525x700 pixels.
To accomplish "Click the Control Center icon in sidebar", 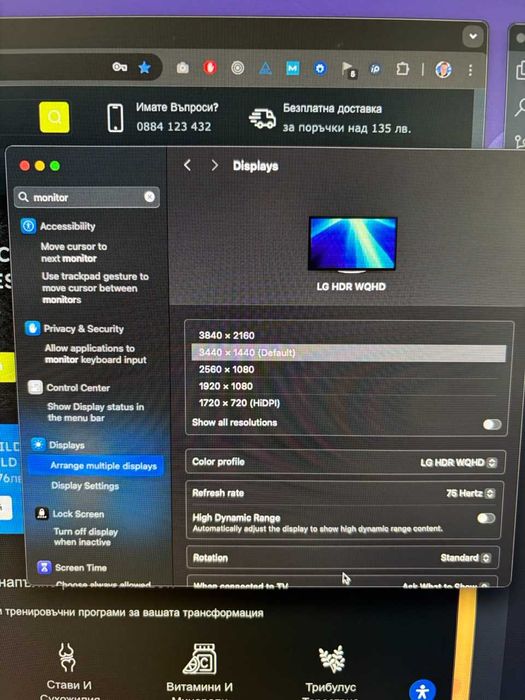I will [35, 387].
